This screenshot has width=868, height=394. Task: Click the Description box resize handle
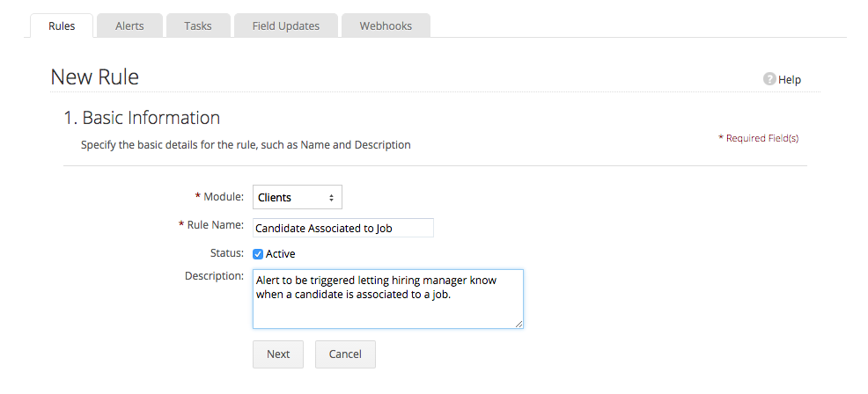(519, 324)
